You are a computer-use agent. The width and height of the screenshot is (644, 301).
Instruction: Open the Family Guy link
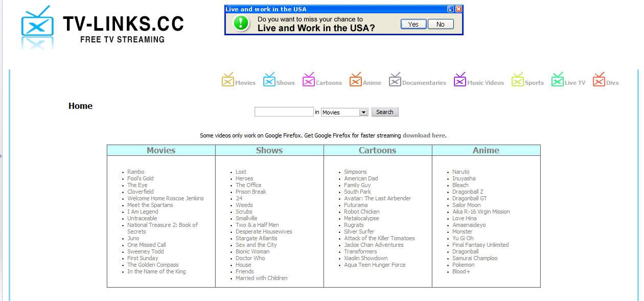pos(357,185)
